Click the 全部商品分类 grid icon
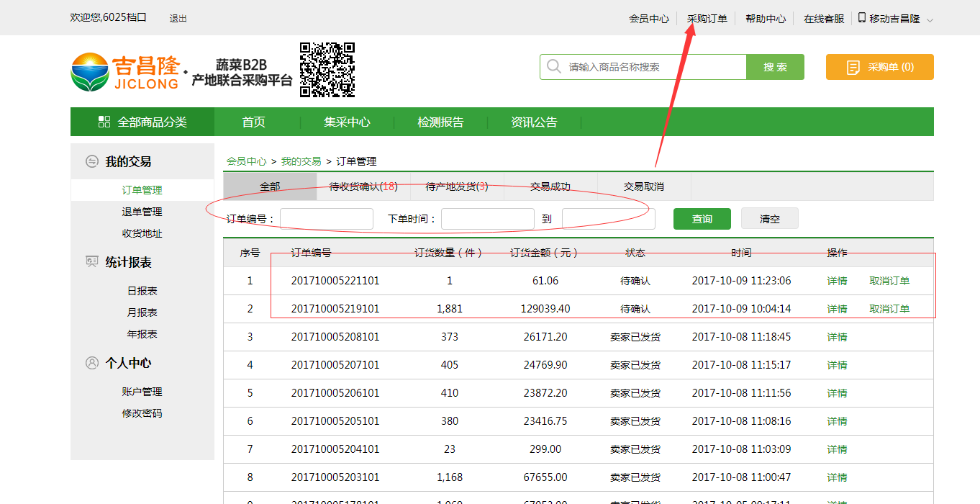This screenshot has height=504, width=980. [x=104, y=122]
